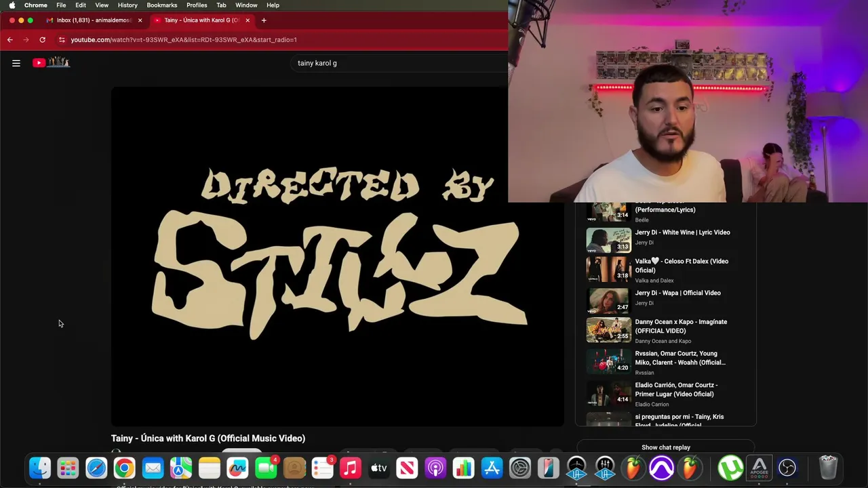The height and width of the screenshot is (488, 868).
Task: Click the 4:14 Primer Lugar thumbnail
Action: click(x=608, y=393)
